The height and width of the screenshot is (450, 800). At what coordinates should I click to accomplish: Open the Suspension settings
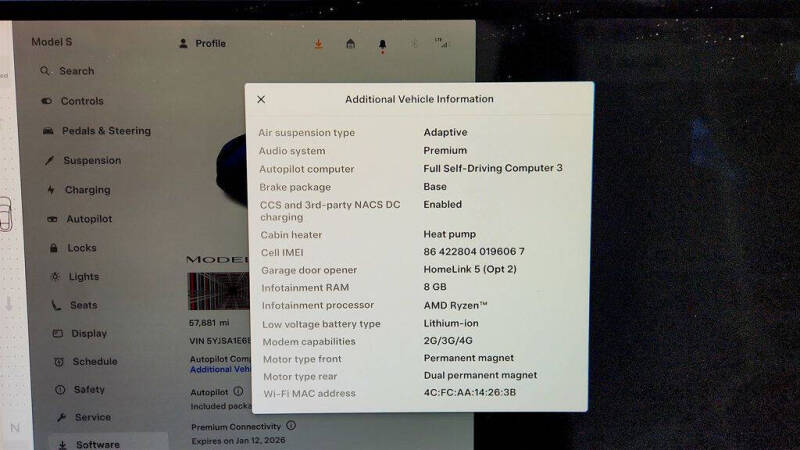pos(83,160)
